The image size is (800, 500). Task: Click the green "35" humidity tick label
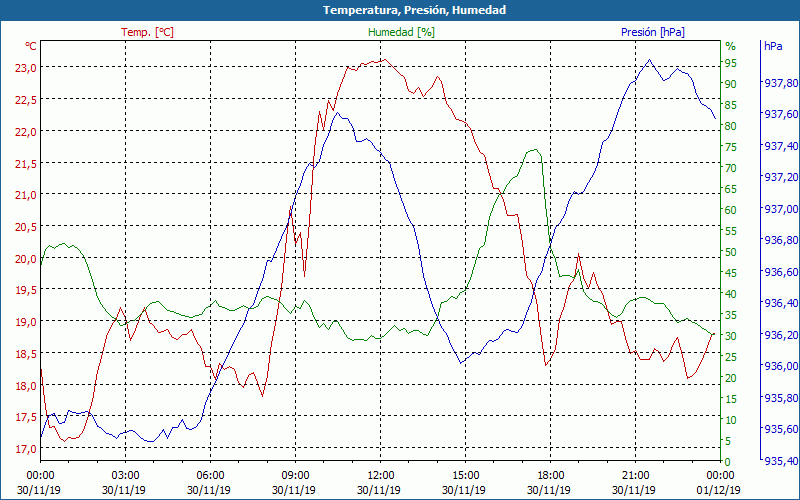(x=731, y=315)
